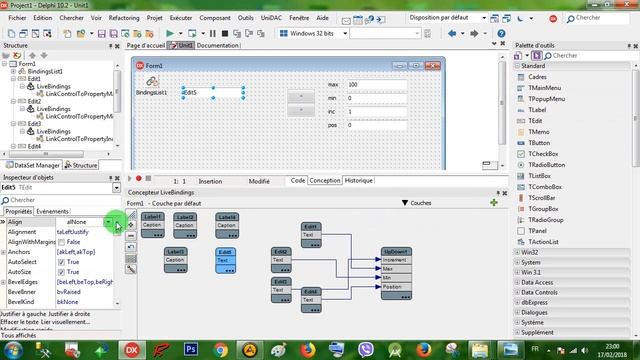Pick the TCheckBox component in the palette

tap(543, 154)
